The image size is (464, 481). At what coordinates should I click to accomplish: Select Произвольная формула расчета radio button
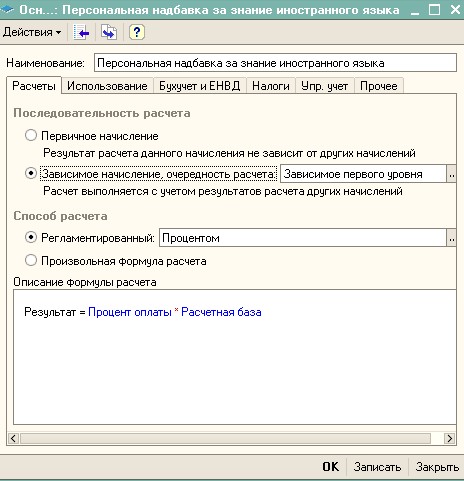31,260
